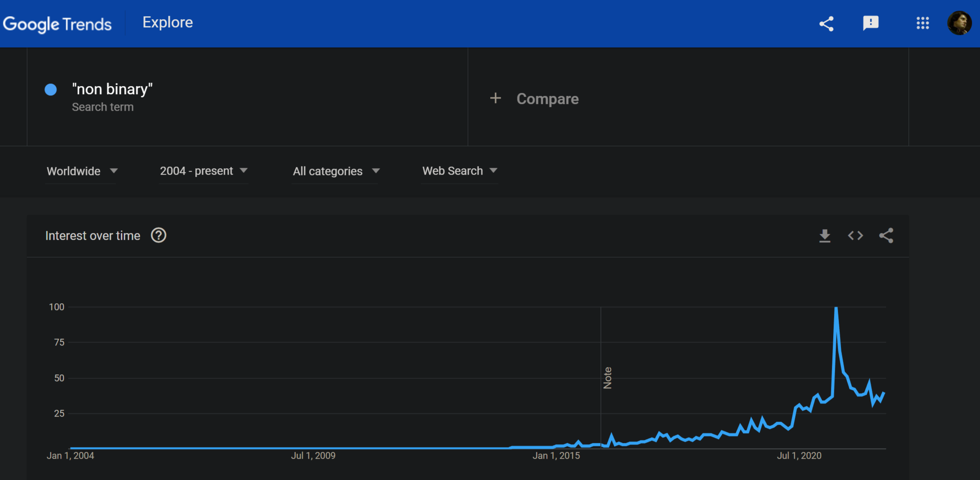Open help for Interest over time
The height and width of the screenshot is (480, 980).
[x=159, y=236]
